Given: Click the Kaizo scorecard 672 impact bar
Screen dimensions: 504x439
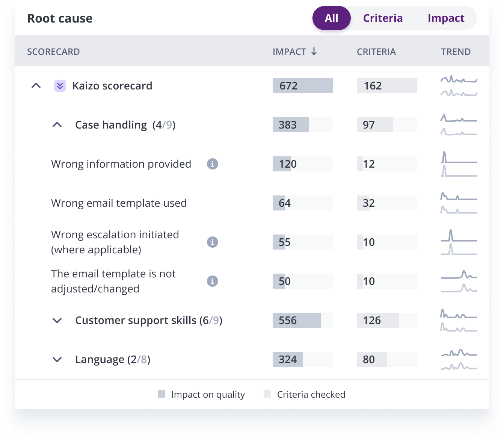Looking at the screenshot, I should pyautogui.click(x=302, y=86).
